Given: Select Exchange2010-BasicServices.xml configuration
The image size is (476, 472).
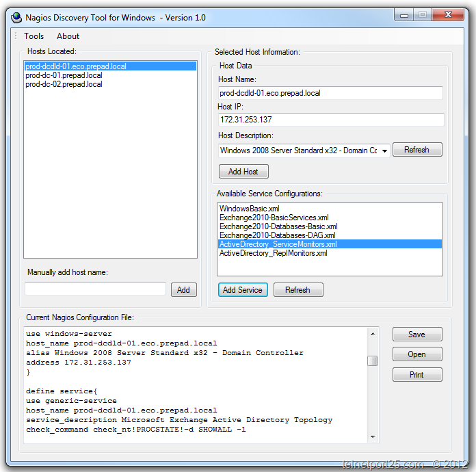Looking at the screenshot, I should pyautogui.click(x=330, y=218).
